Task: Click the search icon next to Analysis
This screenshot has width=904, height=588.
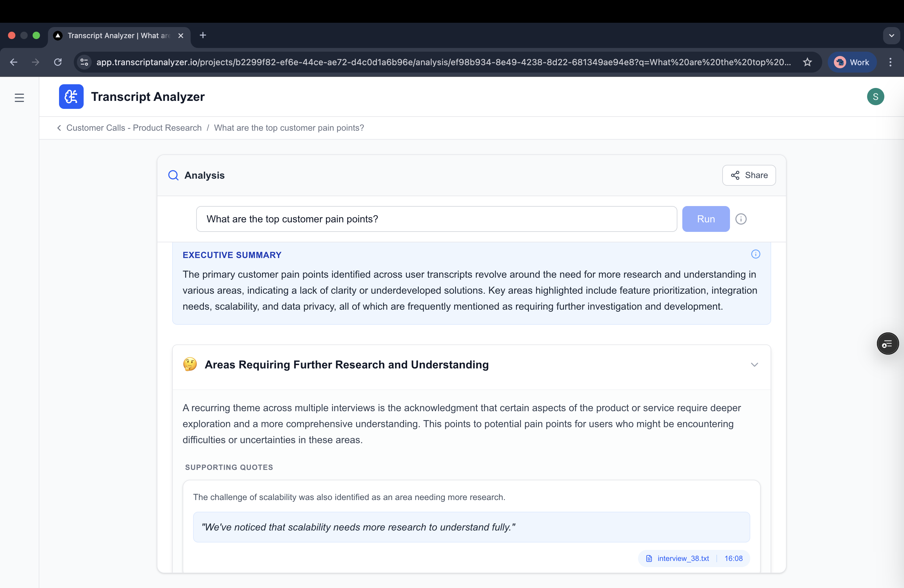Action: click(173, 175)
